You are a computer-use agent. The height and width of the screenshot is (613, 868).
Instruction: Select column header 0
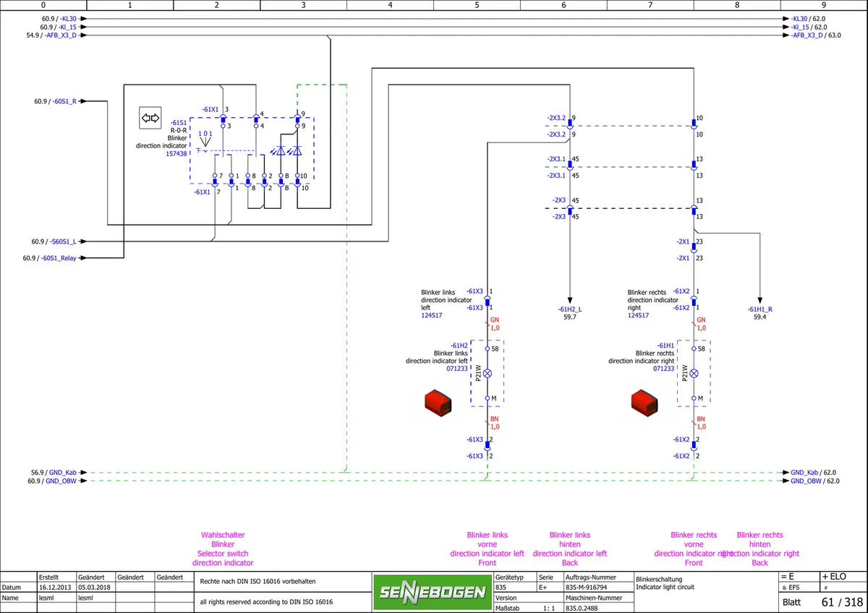[43, 5]
